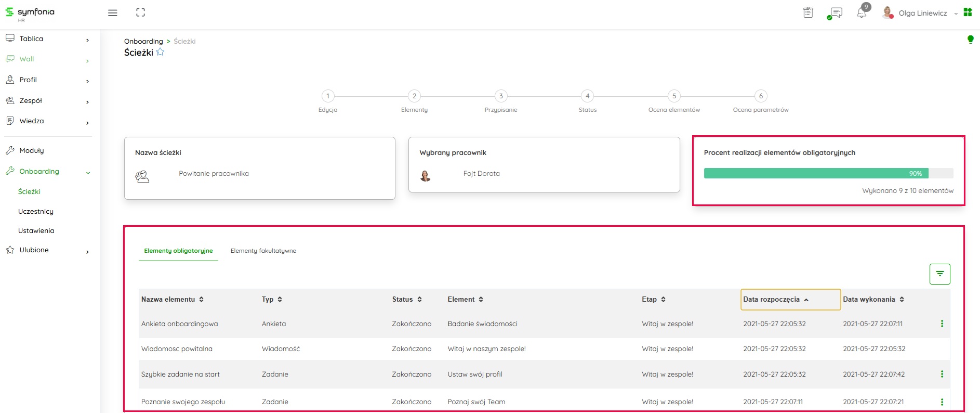Click the green apps grid icon

click(968, 12)
